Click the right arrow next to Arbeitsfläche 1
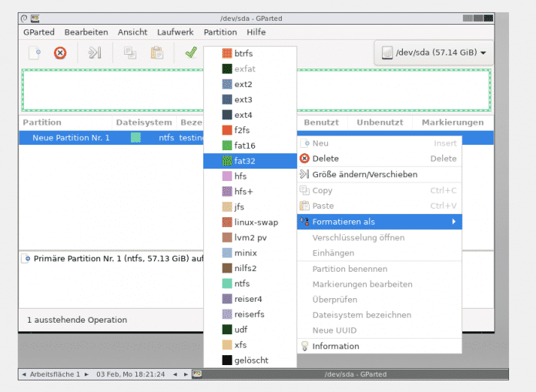This screenshot has width=536, height=392. point(86,374)
